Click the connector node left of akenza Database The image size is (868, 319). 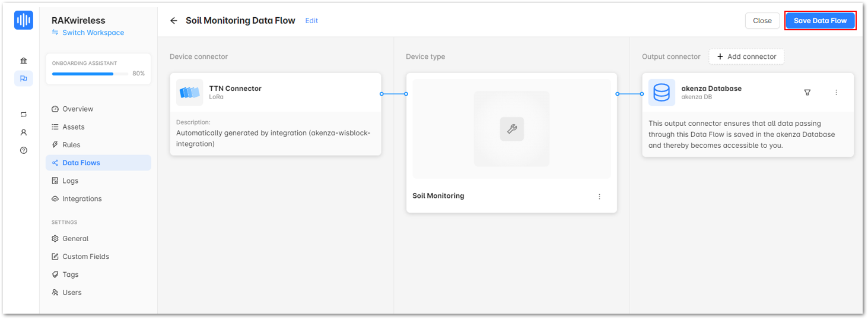coord(642,94)
